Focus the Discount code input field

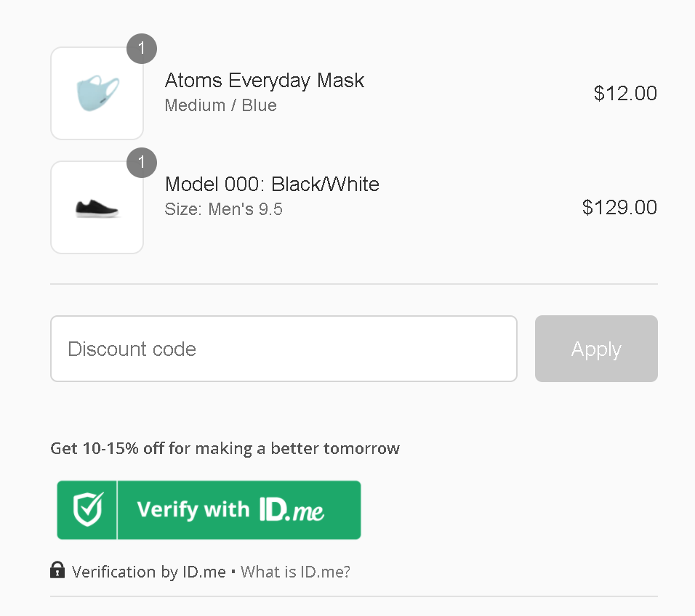coord(284,349)
